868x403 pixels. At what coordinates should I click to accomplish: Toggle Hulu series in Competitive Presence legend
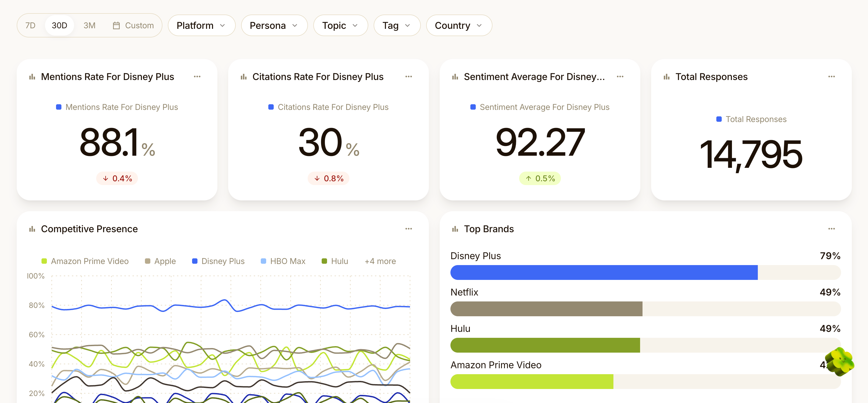coord(335,261)
